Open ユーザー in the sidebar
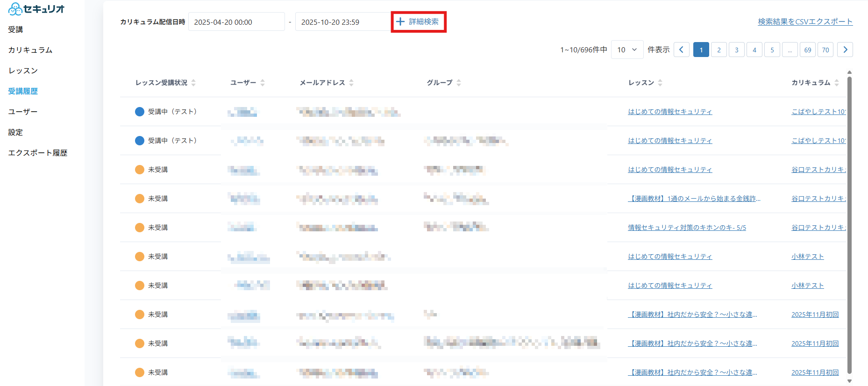This screenshot has height=386, width=868. tap(23, 112)
